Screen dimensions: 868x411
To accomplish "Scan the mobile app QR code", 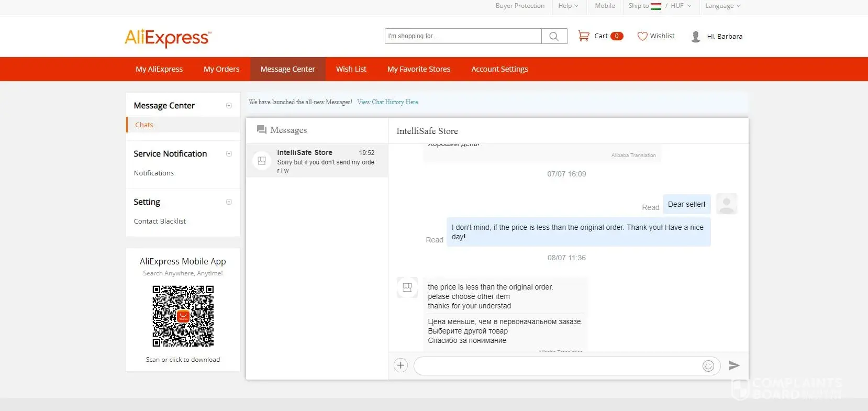I will 183,316.
